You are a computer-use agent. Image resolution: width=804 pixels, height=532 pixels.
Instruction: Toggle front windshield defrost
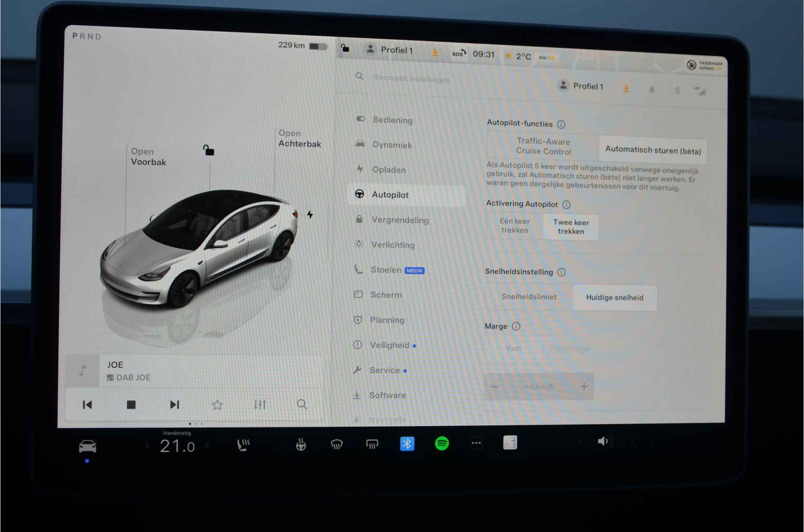click(337, 444)
